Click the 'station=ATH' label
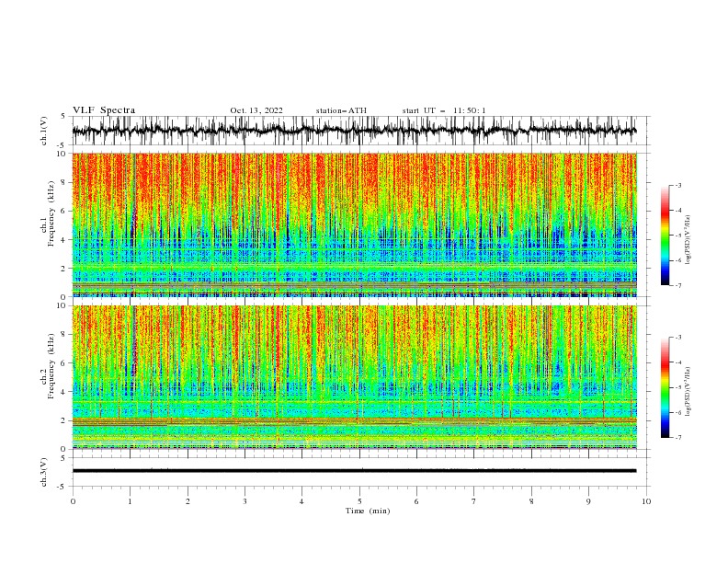Screen dimensions: 728x563 [x=341, y=110]
